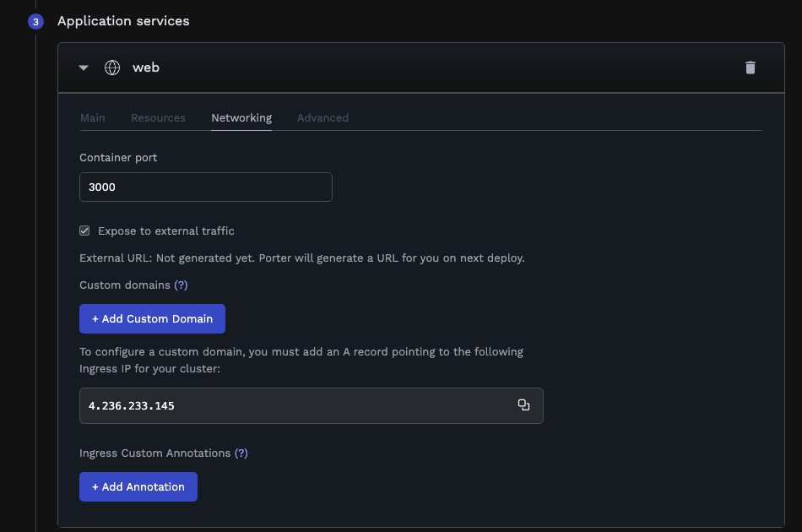Viewport: 802px width, 532px height.
Task: Switch to the Main tab
Action: (x=93, y=117)
